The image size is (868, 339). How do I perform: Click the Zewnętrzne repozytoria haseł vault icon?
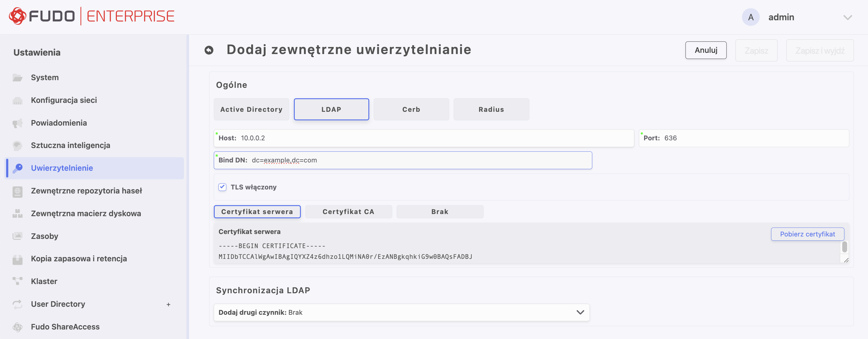[17, 191]
